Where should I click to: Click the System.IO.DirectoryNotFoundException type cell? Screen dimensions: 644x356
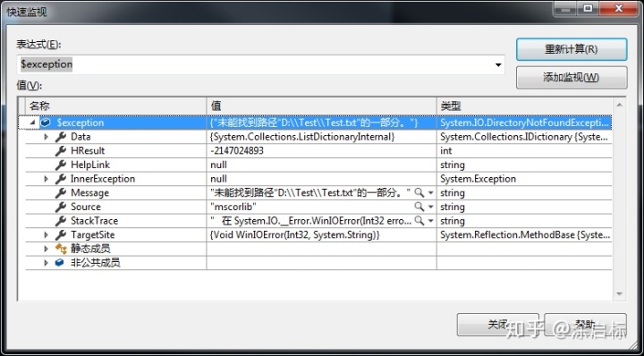524,123
